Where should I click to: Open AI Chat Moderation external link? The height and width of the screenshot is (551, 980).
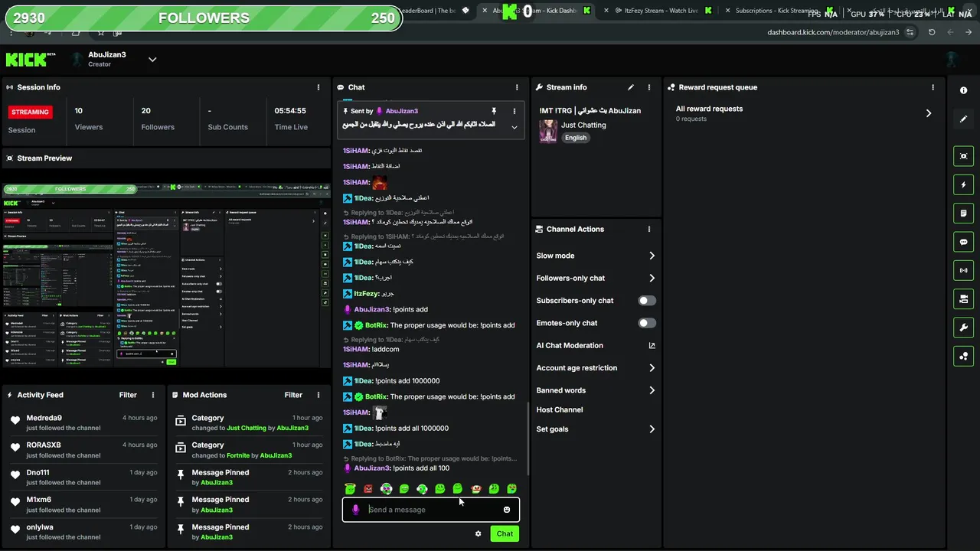pyautogui.click(x=652, y=345)
